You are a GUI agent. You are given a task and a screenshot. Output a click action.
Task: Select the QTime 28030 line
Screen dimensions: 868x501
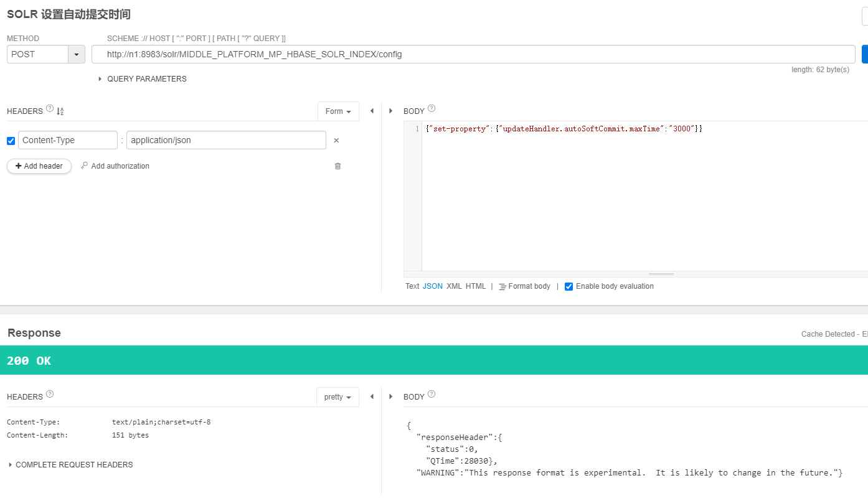click(461, 461)
